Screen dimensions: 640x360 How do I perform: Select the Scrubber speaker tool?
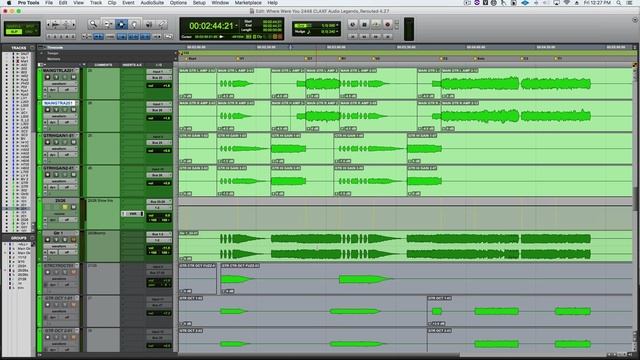click(149, 24)
